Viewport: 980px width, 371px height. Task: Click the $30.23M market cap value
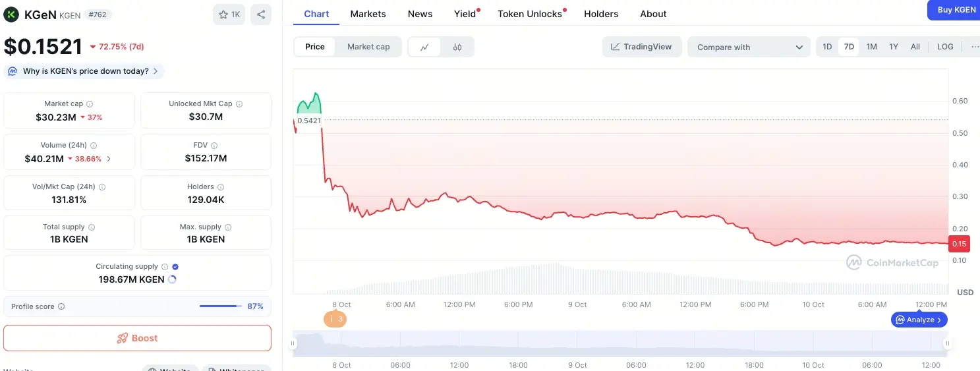(x=56, y=117)
